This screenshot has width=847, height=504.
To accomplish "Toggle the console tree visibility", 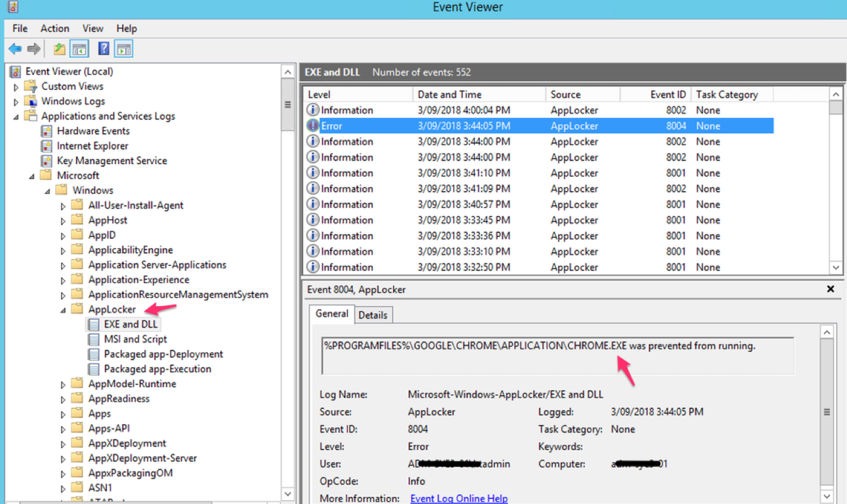I will (x=79, y=48).
